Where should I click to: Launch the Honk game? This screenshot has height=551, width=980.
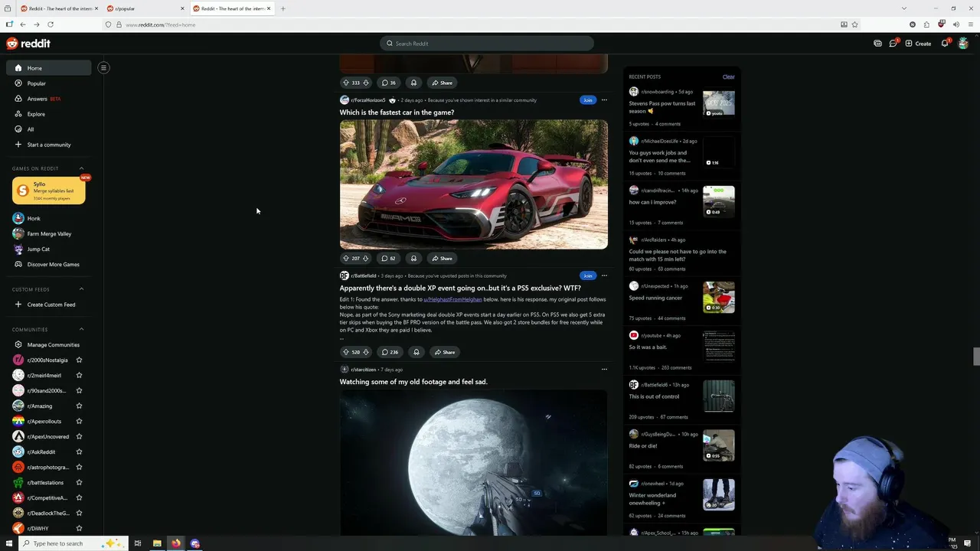click(34, 218)
